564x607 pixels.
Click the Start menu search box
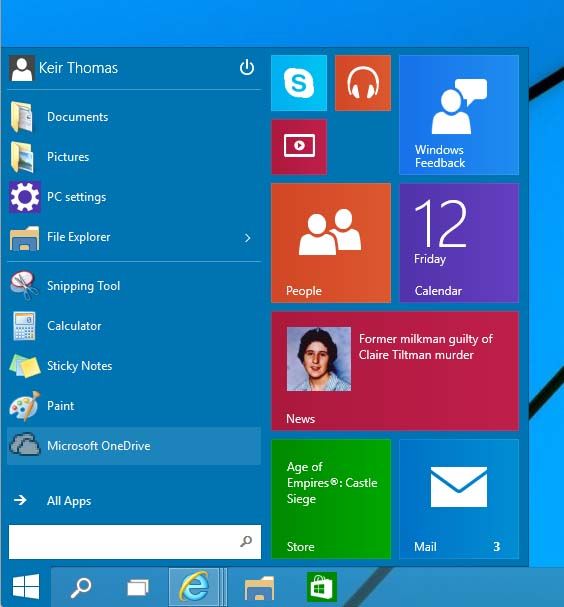[135, 541]
